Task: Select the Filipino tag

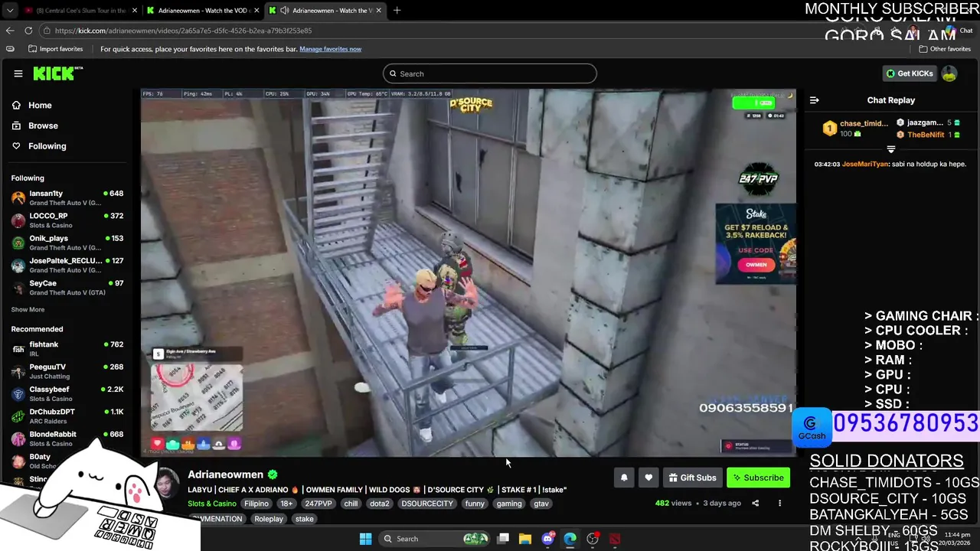Action: click(256, 504)
